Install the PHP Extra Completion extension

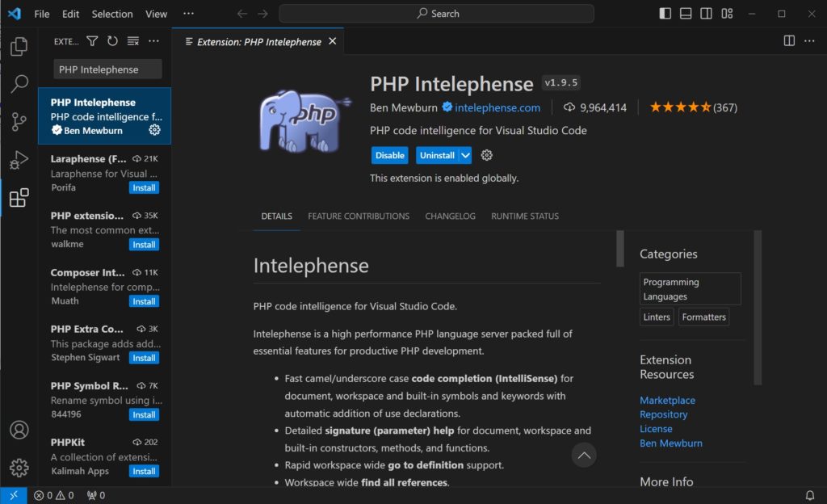tap(144, 358)
